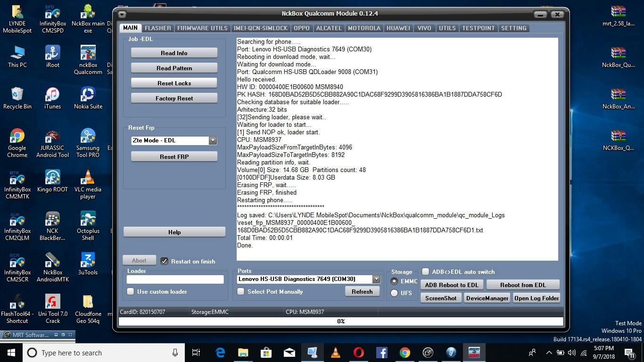Viewport: 644px width, 362px height.
Task: Select EMMC storage radio button
Action: coord(394,281)
